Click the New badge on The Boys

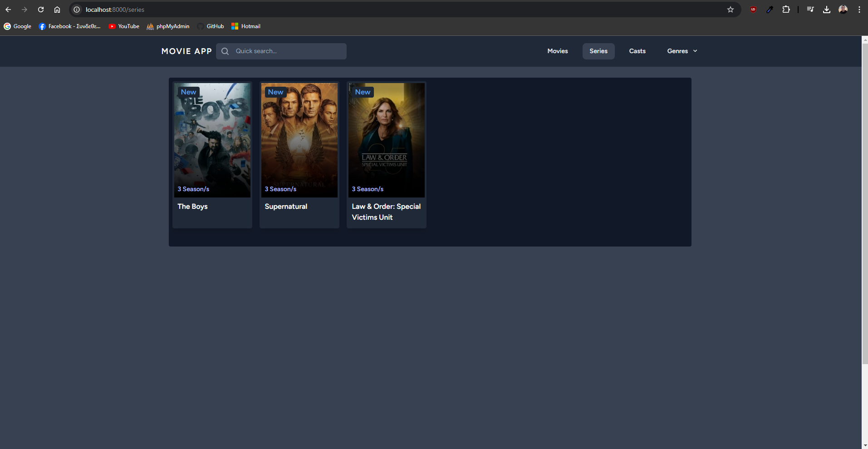click(x=188, y=92)
